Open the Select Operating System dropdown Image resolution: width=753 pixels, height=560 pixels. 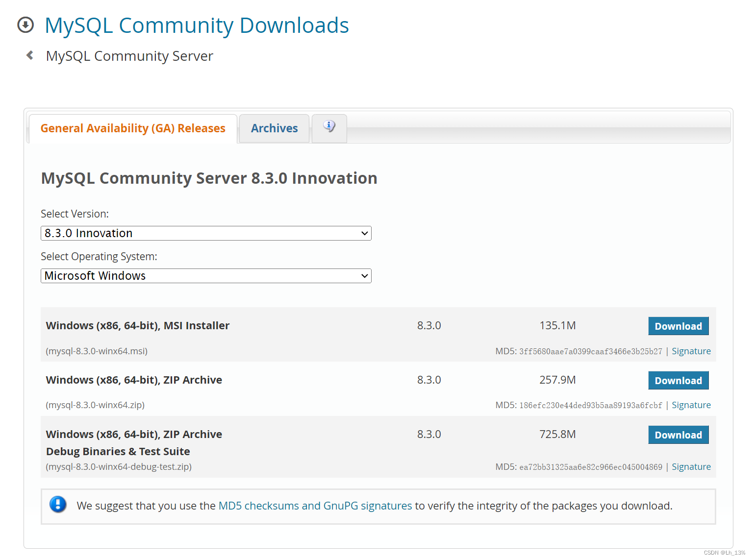(x=206, y=276)
